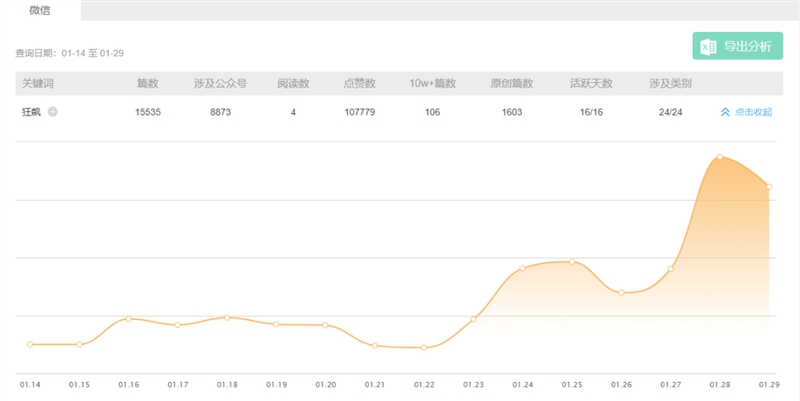Viewport: 800px width, 401px height.
Task: Switch to the 微信 tab
Action: [x=40, y=10]
